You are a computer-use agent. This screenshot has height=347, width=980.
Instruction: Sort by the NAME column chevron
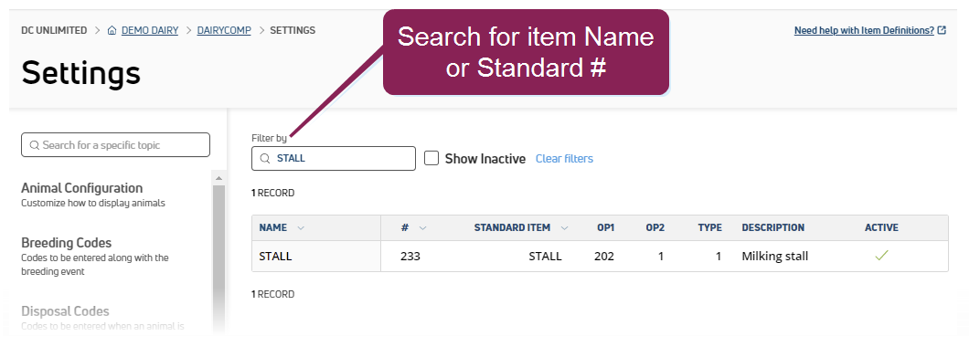(x=301, y=227)
